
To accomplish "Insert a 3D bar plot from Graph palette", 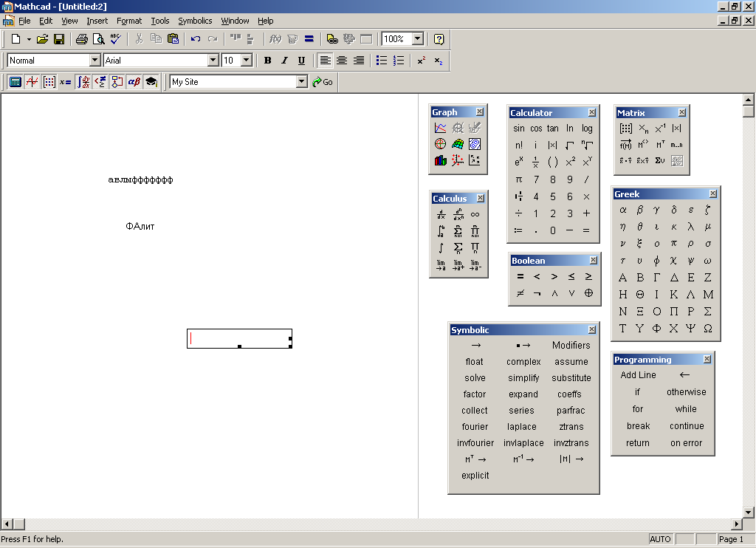I will point(441,160).
